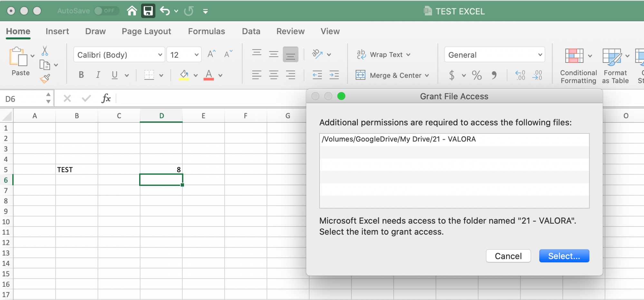Click the Paste clipboard icon

coord(18,57)
